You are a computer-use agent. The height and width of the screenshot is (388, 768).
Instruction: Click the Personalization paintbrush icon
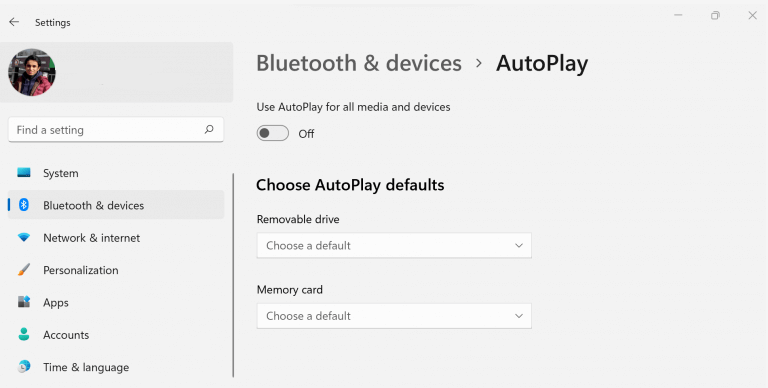[24, 269]
